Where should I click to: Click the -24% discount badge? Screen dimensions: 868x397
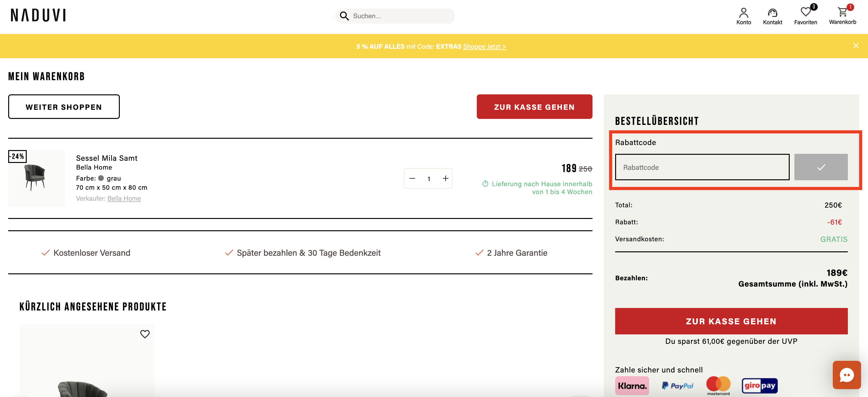click(18, 156)
